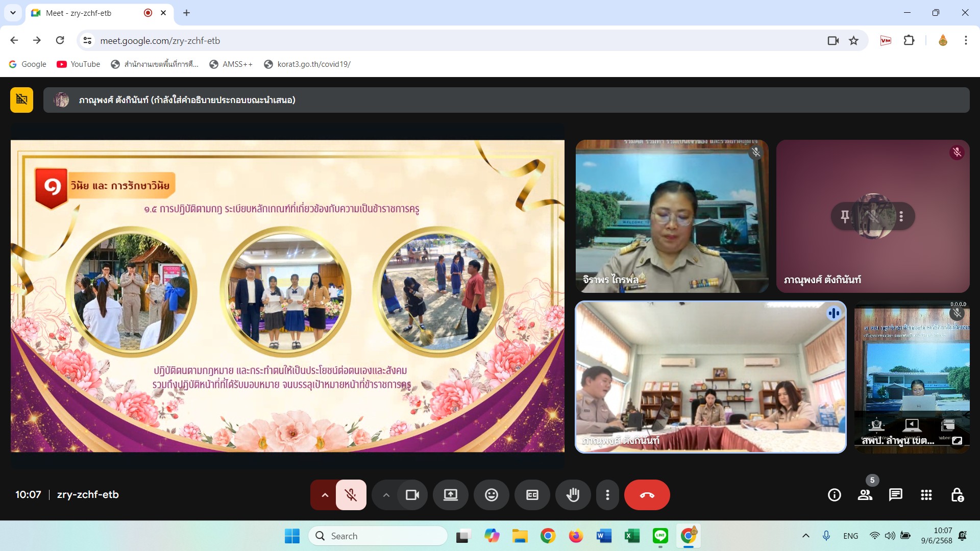Expand audio settings arrow beside microphone
The height and width of the screenshot is (551, 980).
tap(325, 495)
